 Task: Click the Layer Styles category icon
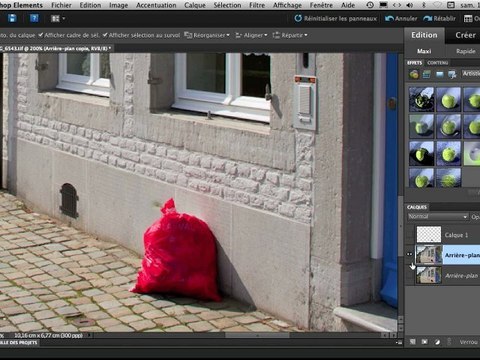click(427, 74)
